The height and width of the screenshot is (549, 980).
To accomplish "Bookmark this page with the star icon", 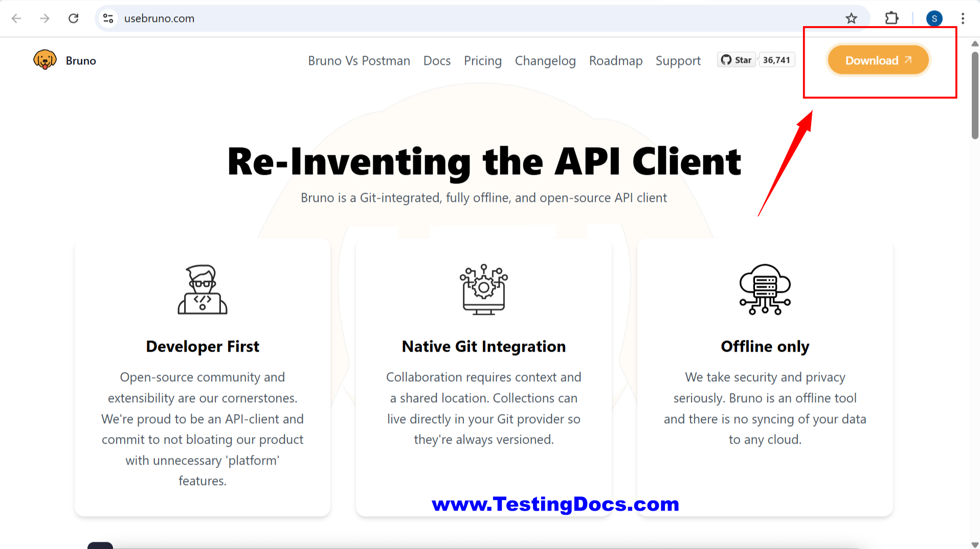I will click(851, 18).
